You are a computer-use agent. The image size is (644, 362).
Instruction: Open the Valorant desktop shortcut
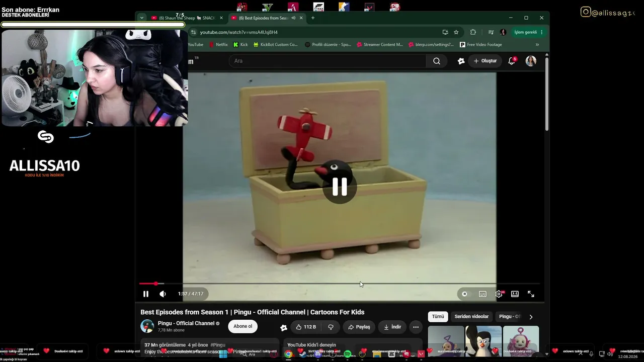369,7
